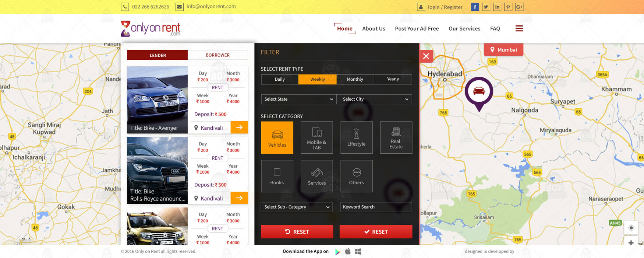Select the Services category tile
644x258 pixels.
pos(316,176)
